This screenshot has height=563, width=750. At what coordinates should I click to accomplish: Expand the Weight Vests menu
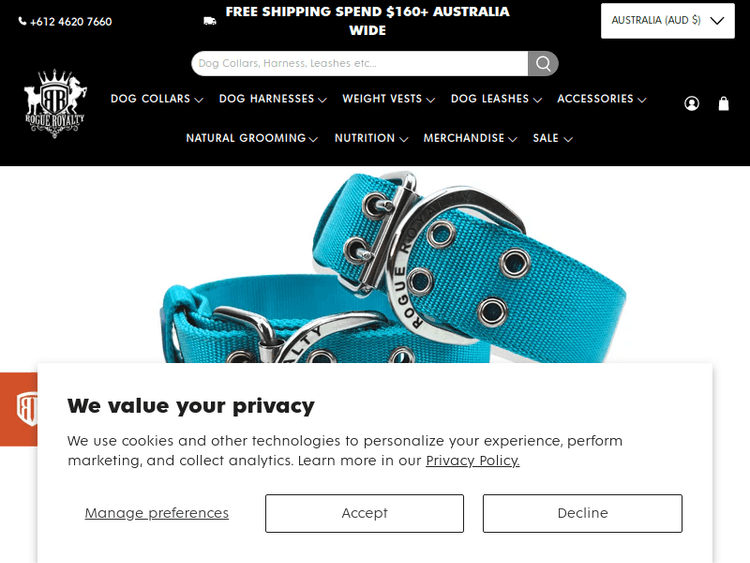388,99
